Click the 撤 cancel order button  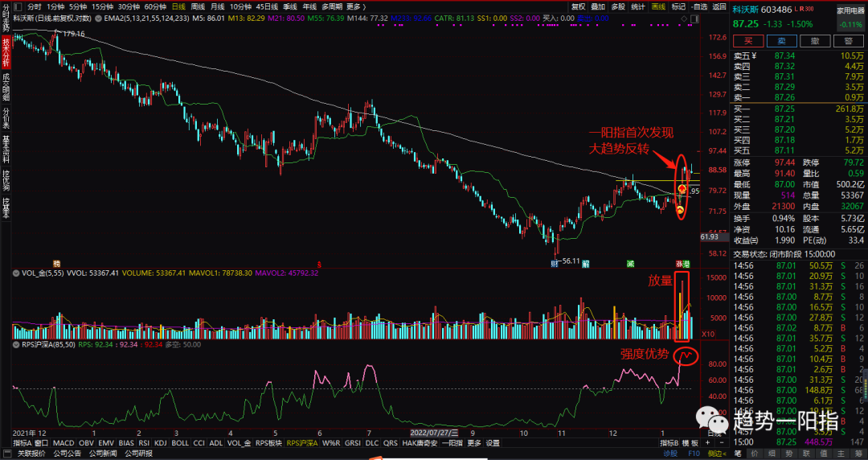coord(815,41)
